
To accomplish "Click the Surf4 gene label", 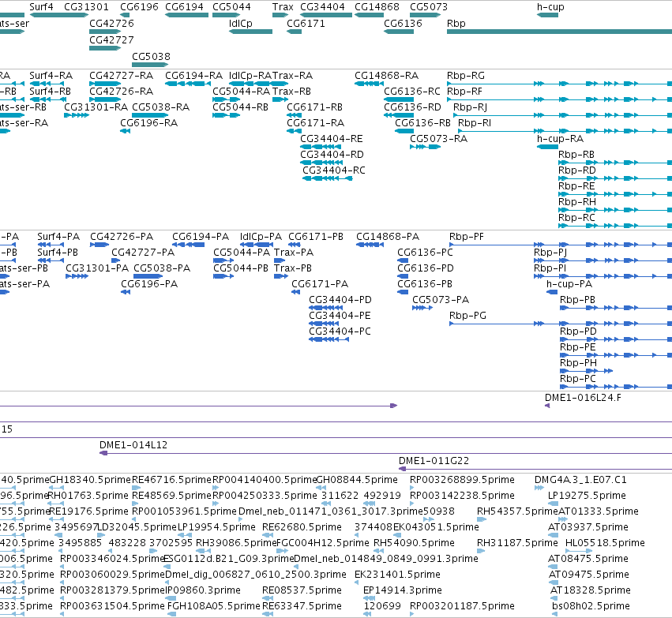I will (x=41, y=7).
